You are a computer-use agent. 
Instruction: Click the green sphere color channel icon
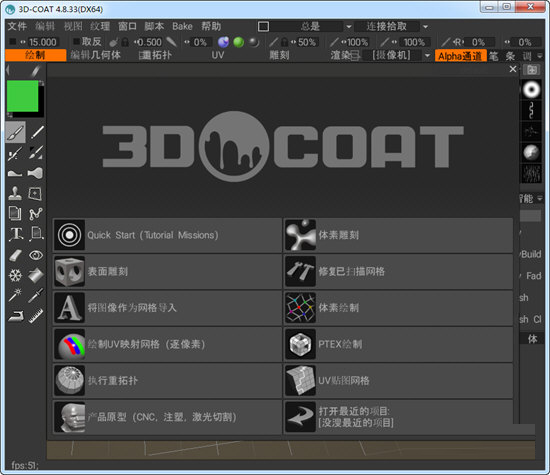(x=239, y=42)
